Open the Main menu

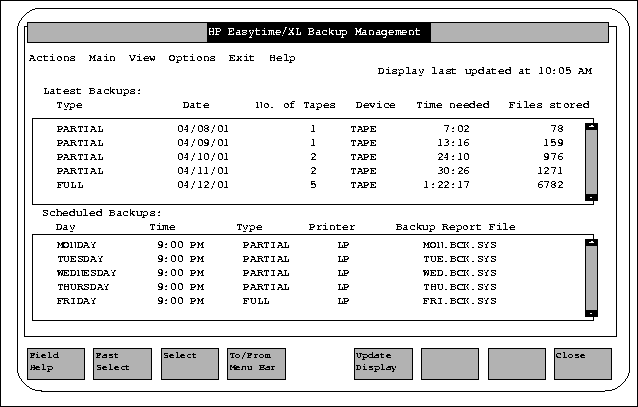coord(102,58)
